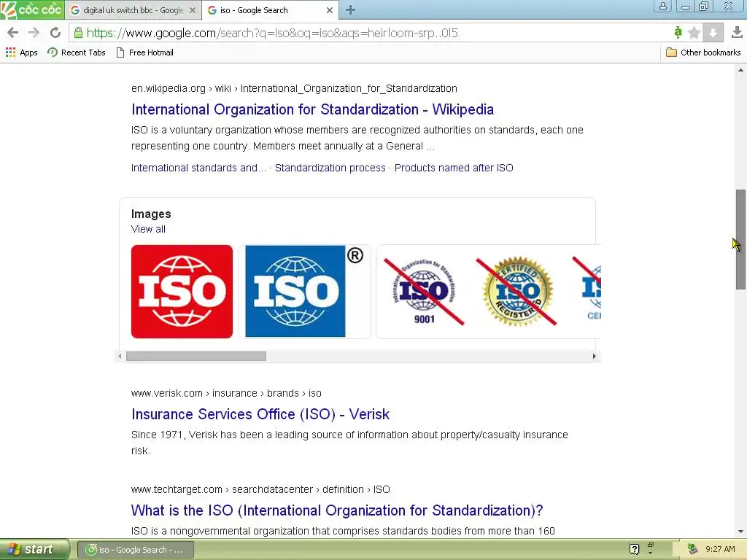Click the tray icon left of the clock
Viewport: 747px width, 560px height.
pyautogui.click(x=693, y=549)
